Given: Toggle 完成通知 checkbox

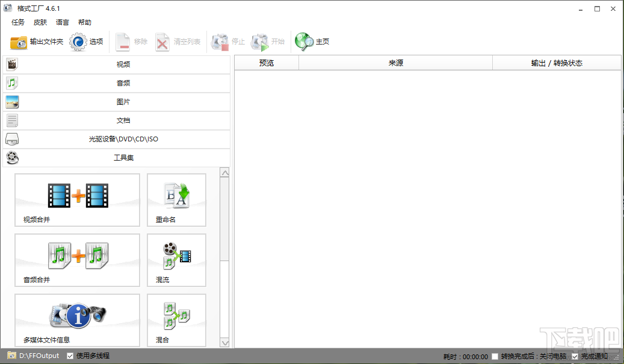Looking at the screenshot, I should pyautogui.click(x=575, y=356).
